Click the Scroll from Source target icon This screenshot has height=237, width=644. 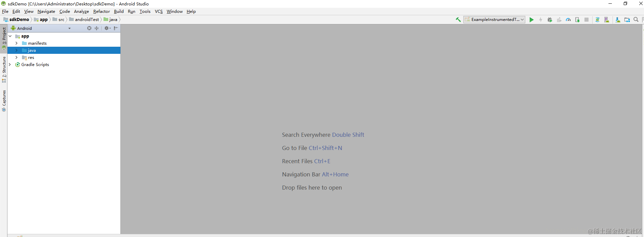(89, 28)
